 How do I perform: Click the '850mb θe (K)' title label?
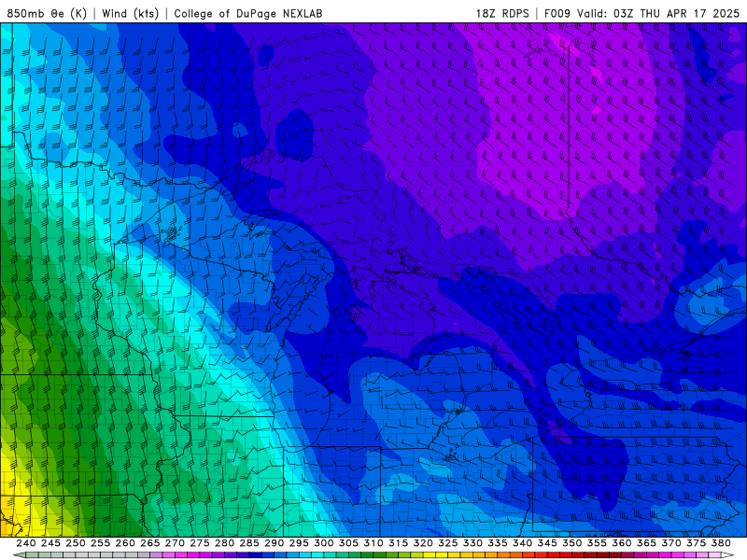click(47, 13)
